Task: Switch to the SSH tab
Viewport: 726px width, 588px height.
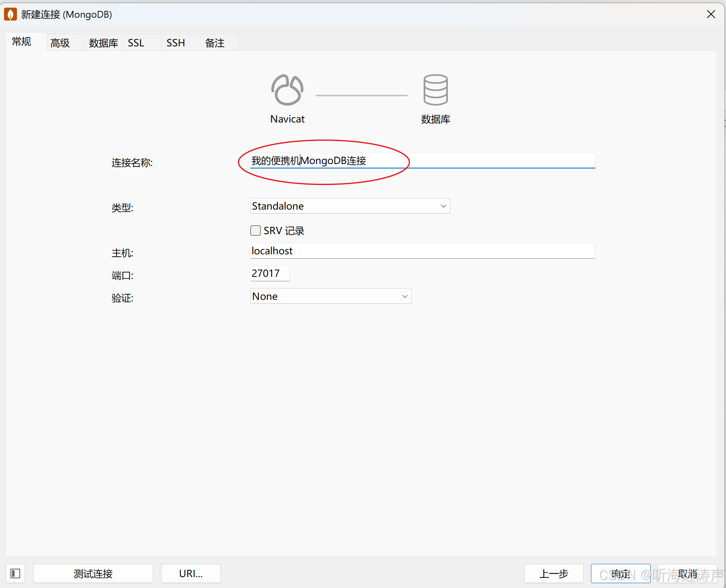Action: (175, 42)
